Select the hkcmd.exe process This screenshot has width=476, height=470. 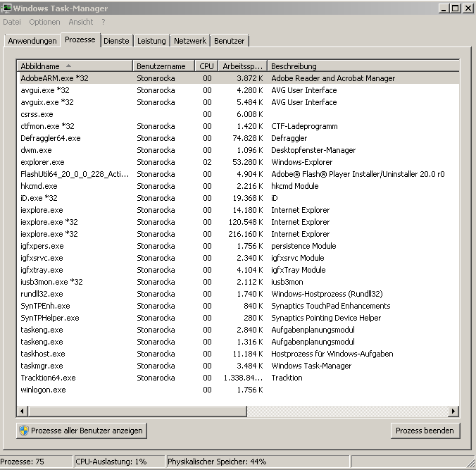(x=238, y=186)
